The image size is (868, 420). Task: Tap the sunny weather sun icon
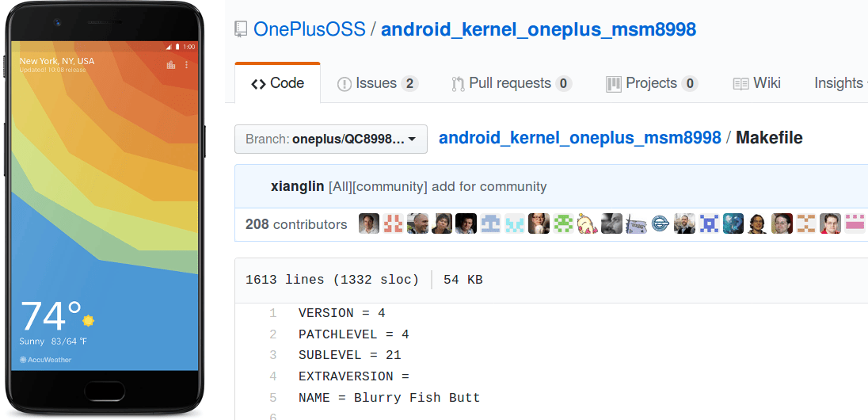coord(88,320)
